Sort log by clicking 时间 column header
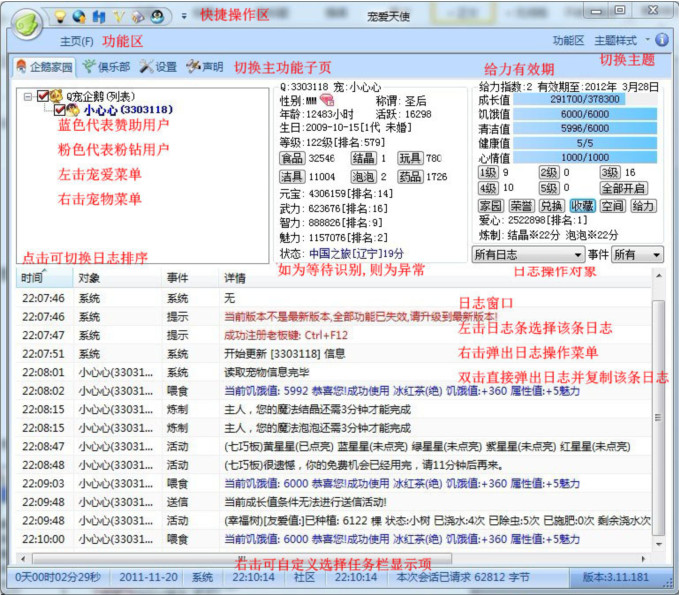 click(40, 277)
